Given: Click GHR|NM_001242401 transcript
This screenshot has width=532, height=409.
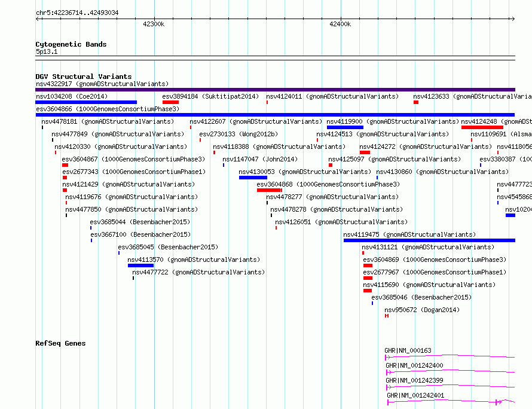Looking at the screenshot, I should [415, 395].
